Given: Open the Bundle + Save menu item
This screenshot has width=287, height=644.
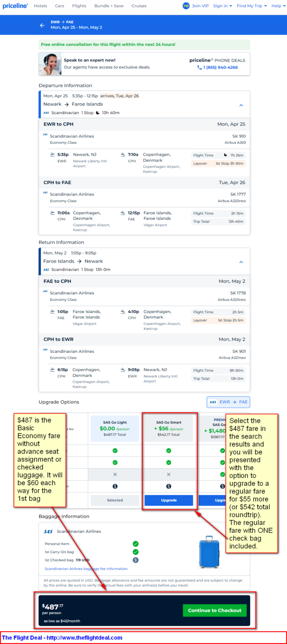Looking at the screenshot, I should click(109, 6).
